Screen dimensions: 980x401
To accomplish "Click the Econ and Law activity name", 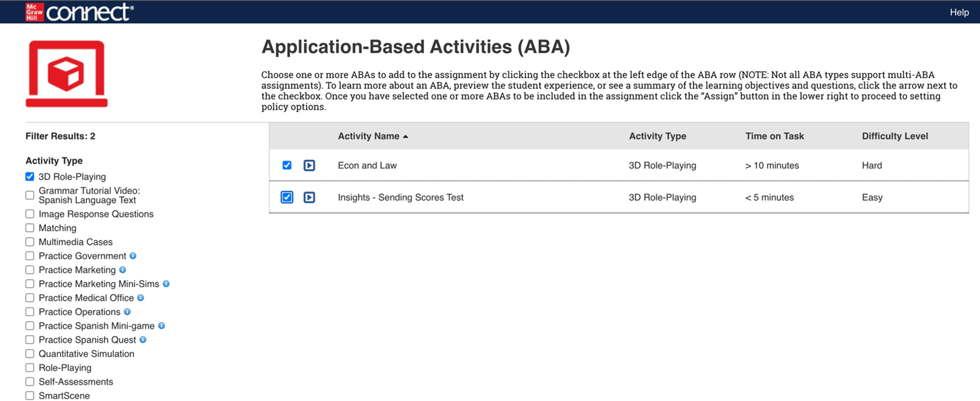I will point(367,165).
